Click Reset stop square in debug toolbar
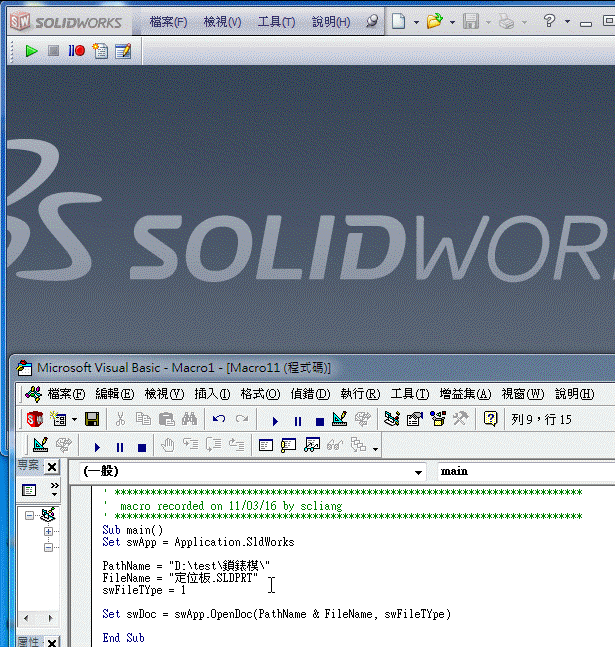The height and width of the screenshot is (647, 615). (142, 448)
